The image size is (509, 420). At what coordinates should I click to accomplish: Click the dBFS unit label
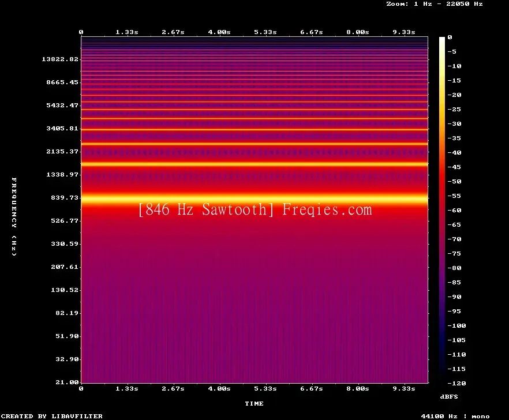(x=449, y=396)
